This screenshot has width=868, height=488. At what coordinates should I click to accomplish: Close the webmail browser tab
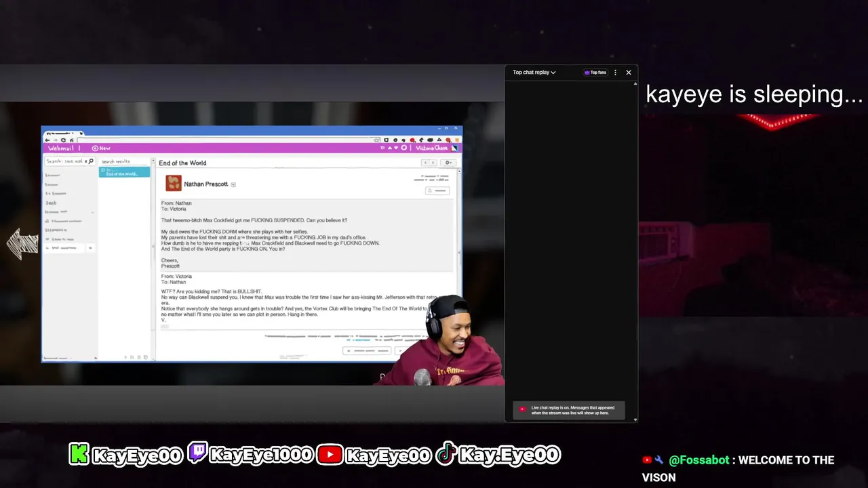81,133
